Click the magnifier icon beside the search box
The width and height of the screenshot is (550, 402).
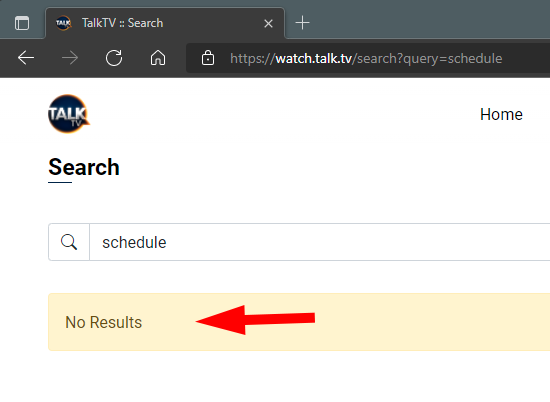(x=69, y=242)
